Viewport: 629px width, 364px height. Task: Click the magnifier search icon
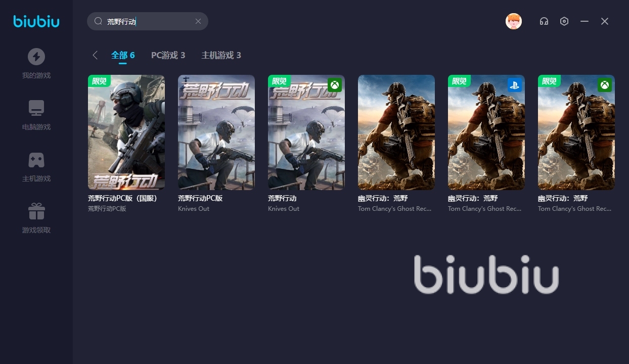coord(98,21)
